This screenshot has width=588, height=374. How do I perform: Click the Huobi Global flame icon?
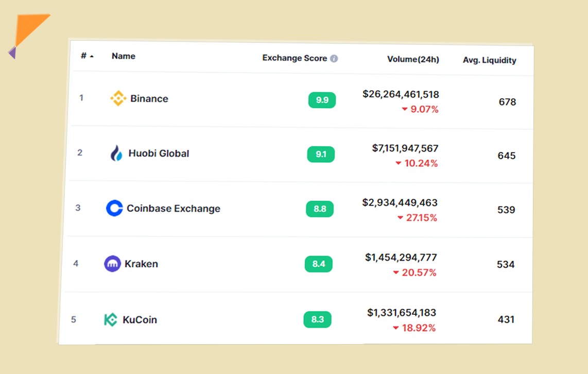pyautogui.click(x=116, y=153)
